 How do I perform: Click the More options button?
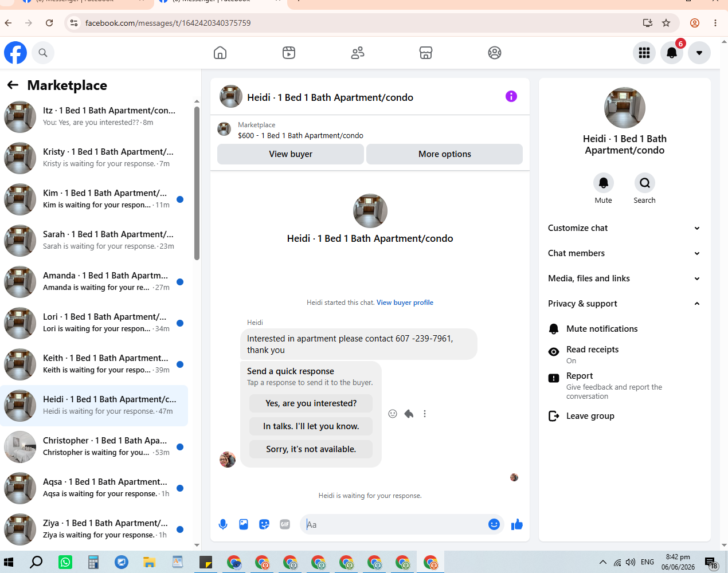[x=444, y=154]
